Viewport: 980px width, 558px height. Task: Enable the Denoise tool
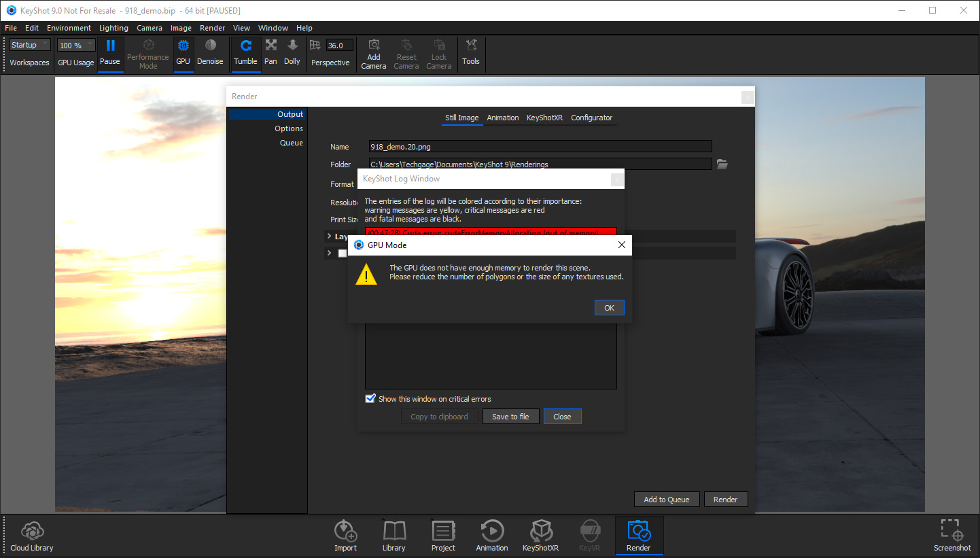[x=210, y=45]
